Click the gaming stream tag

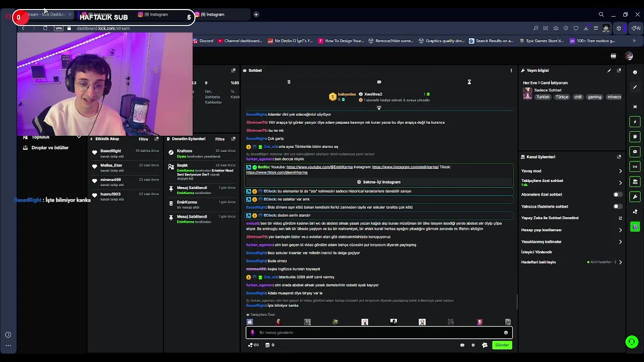[594, 97]
